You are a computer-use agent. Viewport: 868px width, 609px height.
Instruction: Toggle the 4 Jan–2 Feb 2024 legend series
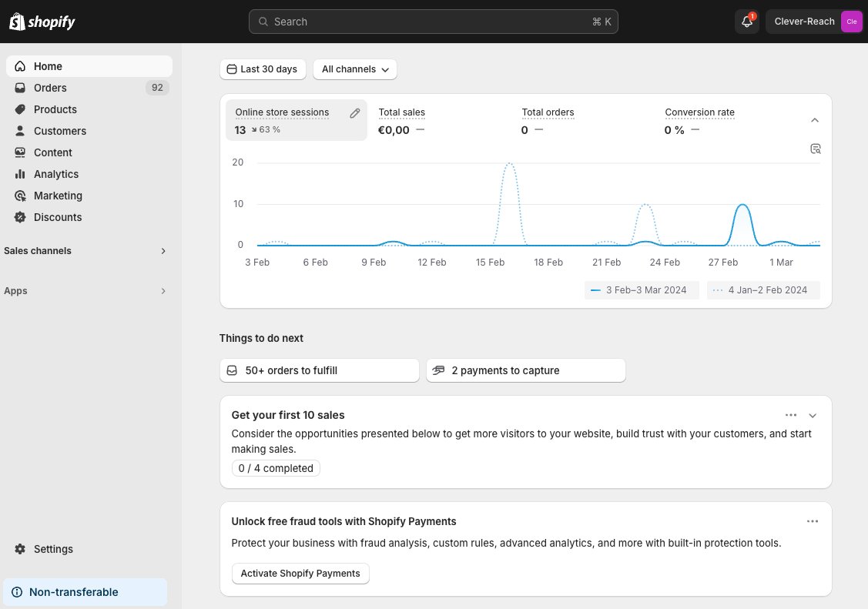pos(763,290)
